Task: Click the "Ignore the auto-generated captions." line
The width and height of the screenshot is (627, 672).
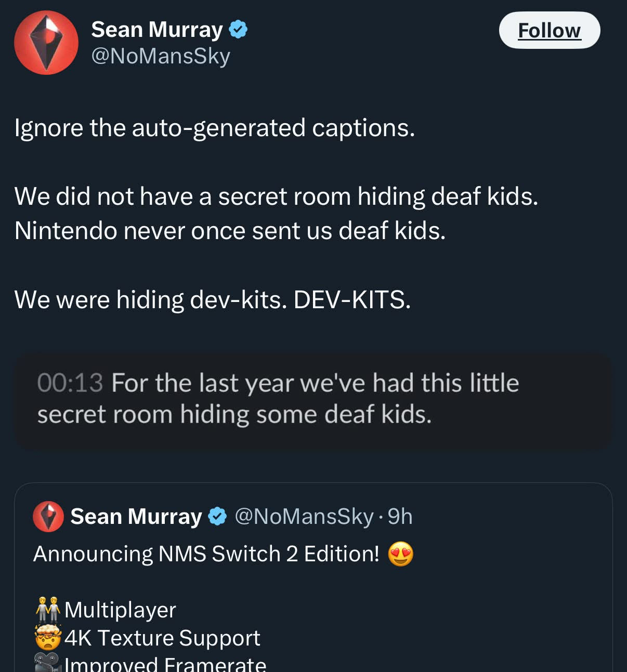Action: click(x=215, y=128)
